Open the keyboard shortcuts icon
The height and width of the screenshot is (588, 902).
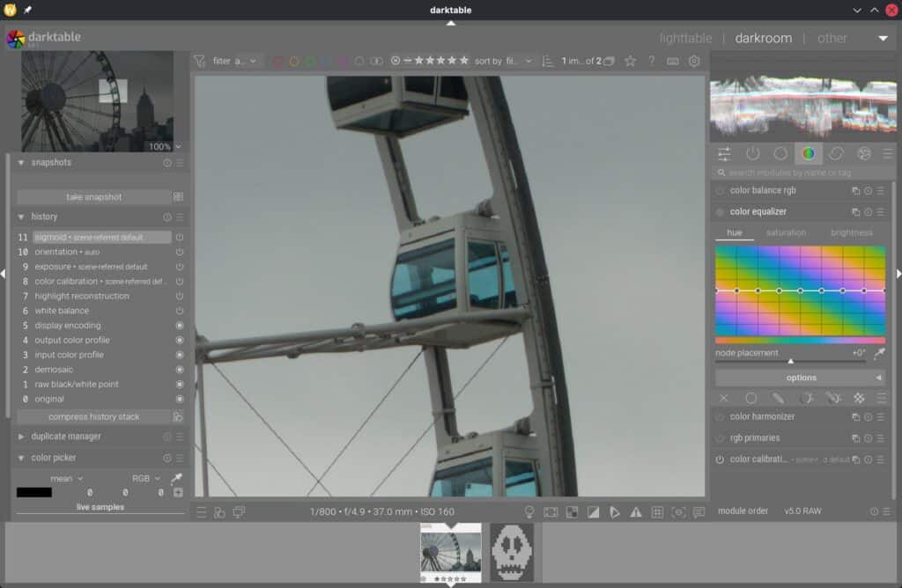click(672, 61)
